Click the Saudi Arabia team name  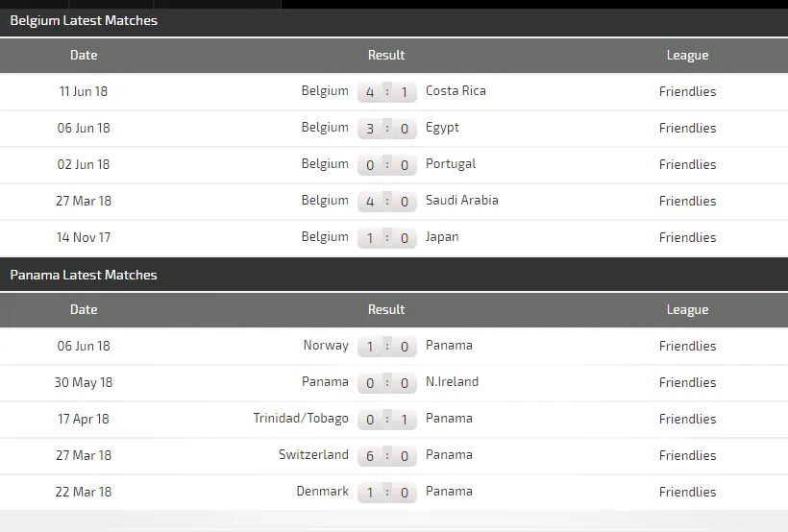coord(461,201)
